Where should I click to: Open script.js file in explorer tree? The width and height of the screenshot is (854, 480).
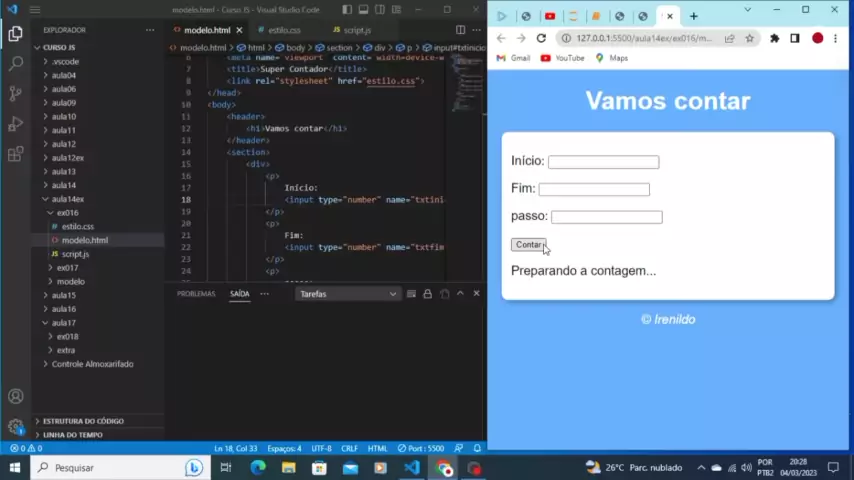pyautogui.click(x=75, y=254)
